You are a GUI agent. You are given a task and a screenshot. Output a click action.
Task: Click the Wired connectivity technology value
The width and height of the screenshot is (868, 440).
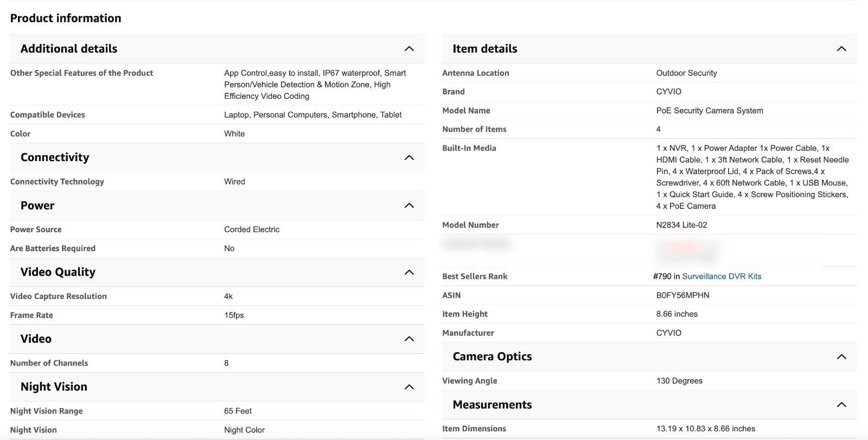click(x=234, y=182)
